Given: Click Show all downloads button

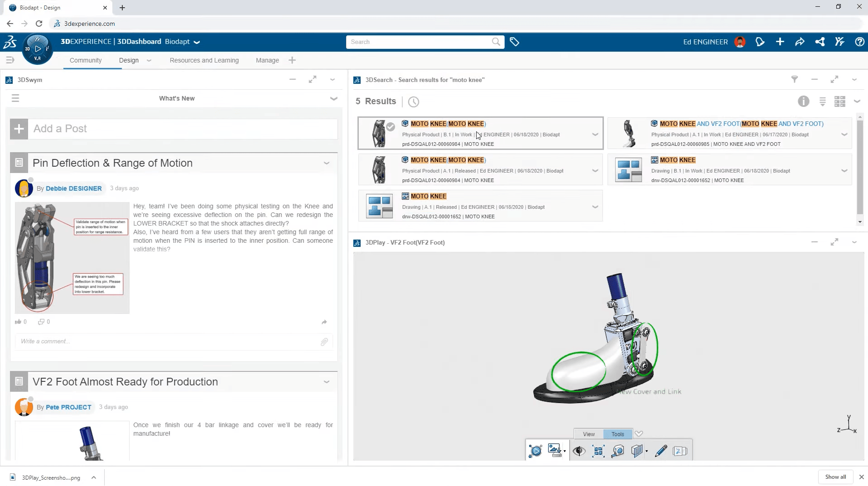Looking at the screenshot, I should (835, 477).
